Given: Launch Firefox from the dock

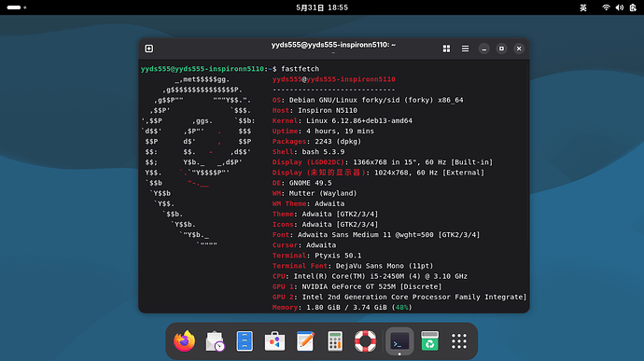Looking at the screenshot, I should pos(184,340).
